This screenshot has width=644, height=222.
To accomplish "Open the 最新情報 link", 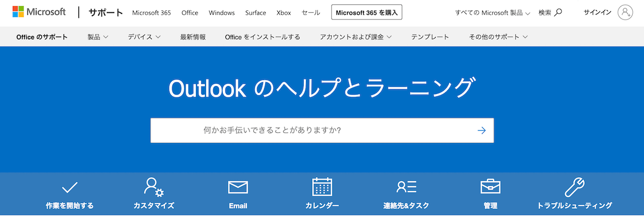I will [193, 37].
